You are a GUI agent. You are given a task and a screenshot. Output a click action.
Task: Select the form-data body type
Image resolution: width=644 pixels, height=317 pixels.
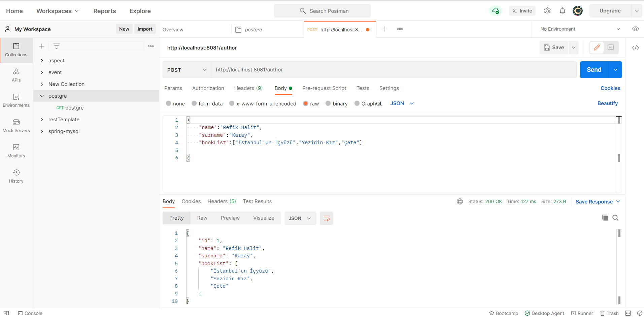207,103
